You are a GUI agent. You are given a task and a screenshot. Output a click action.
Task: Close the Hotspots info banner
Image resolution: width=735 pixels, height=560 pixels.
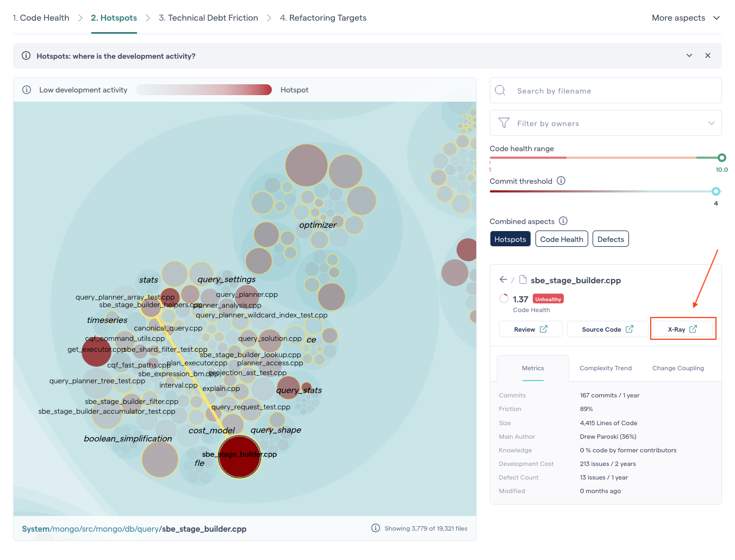708,55
